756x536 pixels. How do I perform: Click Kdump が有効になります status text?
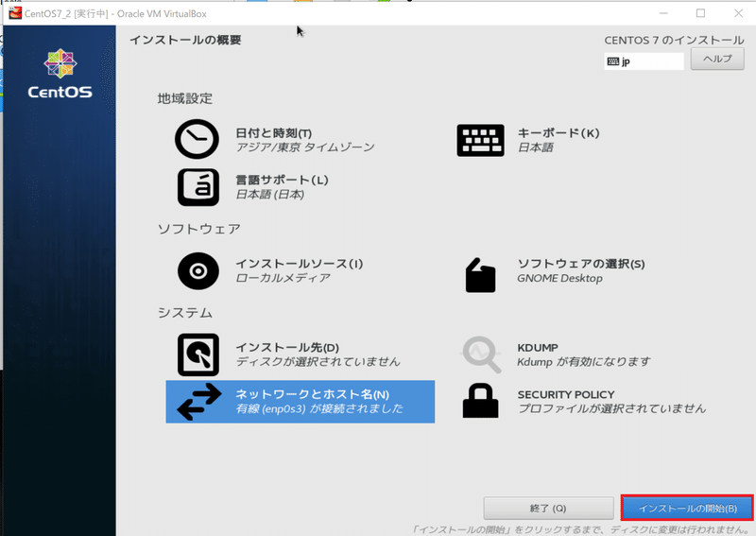[584, 362]
